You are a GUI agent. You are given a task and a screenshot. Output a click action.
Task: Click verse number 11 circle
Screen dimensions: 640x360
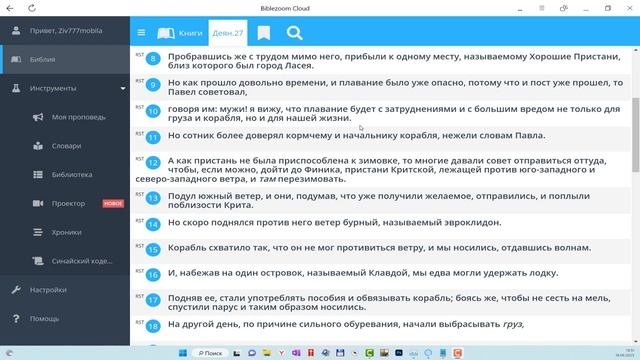(x=153, y=138)
